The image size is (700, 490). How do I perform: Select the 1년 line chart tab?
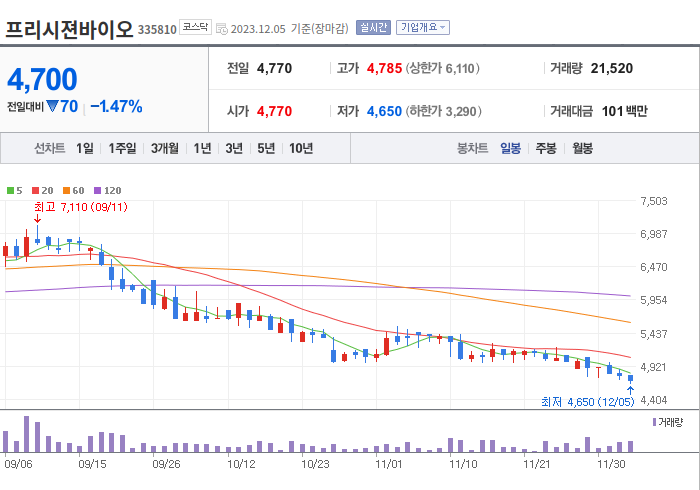(202, 148)
